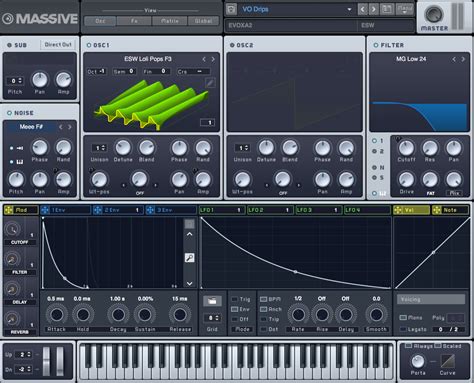474x383 pixels.
Task: Enable the OSC2 power button
Action: (232, 45)
